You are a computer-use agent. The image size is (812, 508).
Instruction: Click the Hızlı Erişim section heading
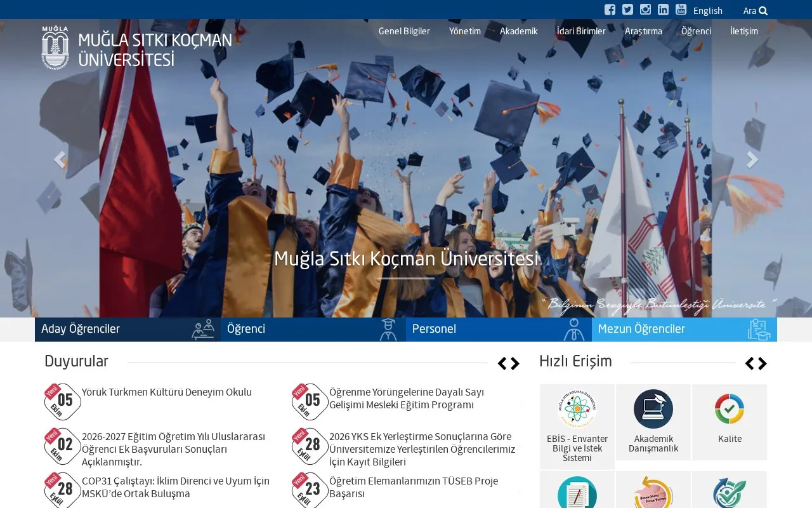pyautogui.click(x=575, y=361)
